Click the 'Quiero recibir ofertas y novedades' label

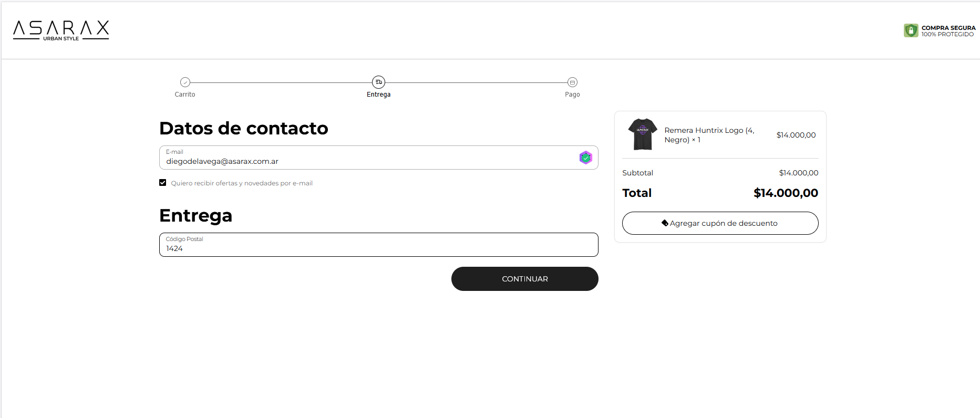[x=242, y=183]
